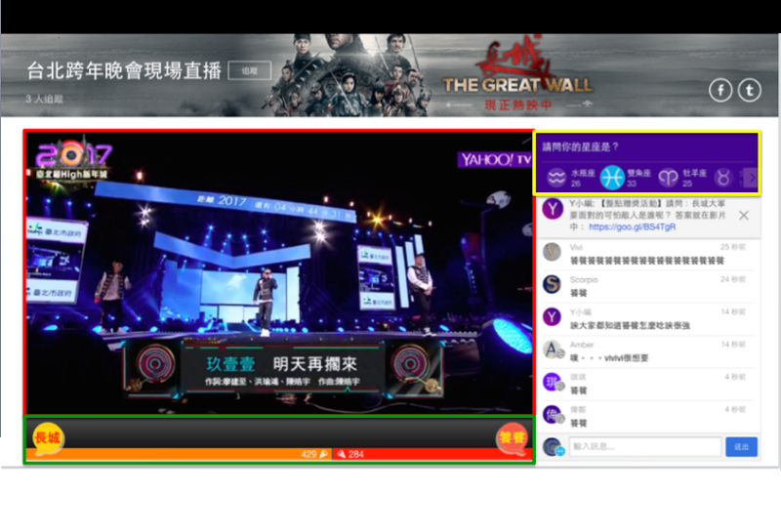Click your own avatar beside the message box

pos(553,447)
